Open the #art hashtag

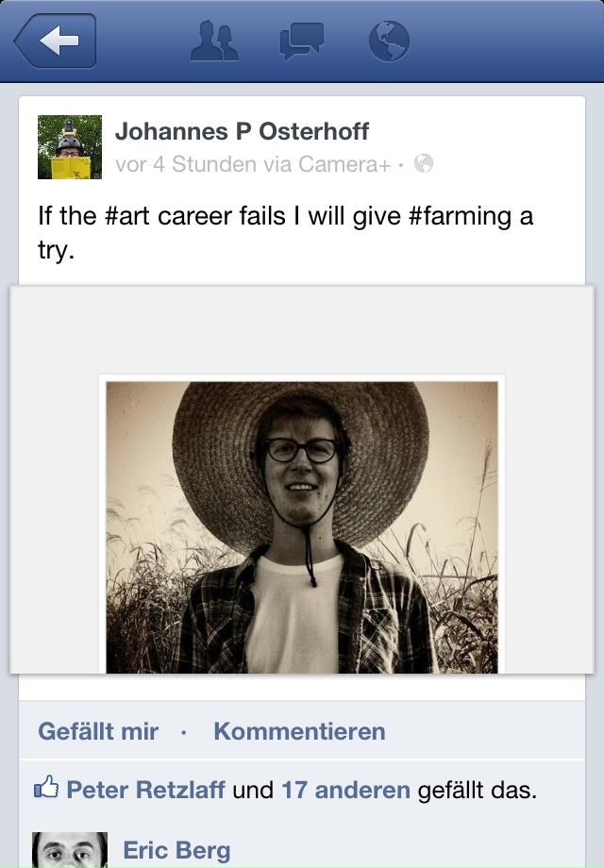[x=127, y=216]
